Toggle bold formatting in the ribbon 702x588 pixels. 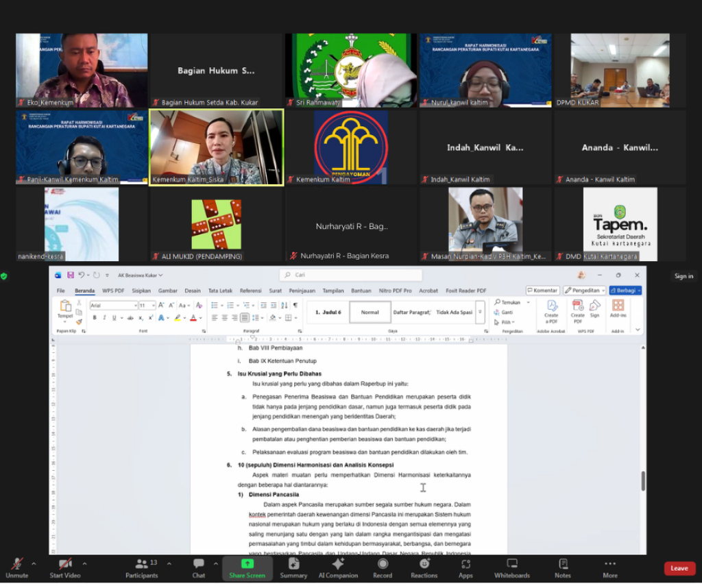pos(95,318)
